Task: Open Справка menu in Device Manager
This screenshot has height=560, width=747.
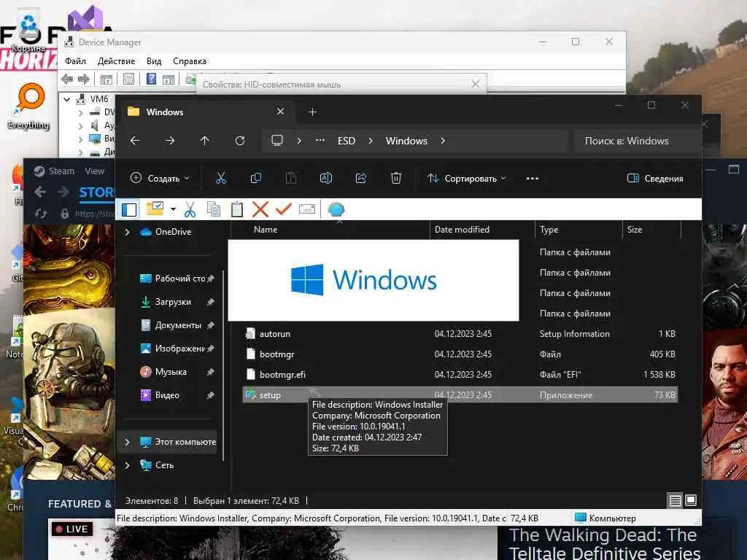Action: pyautogui.click(x=190, y=61)
